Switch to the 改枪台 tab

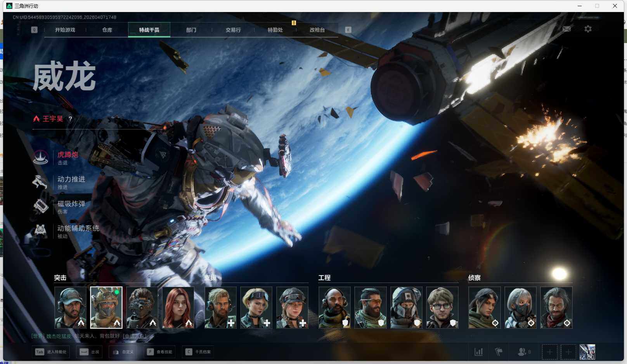tap(317, 30)
